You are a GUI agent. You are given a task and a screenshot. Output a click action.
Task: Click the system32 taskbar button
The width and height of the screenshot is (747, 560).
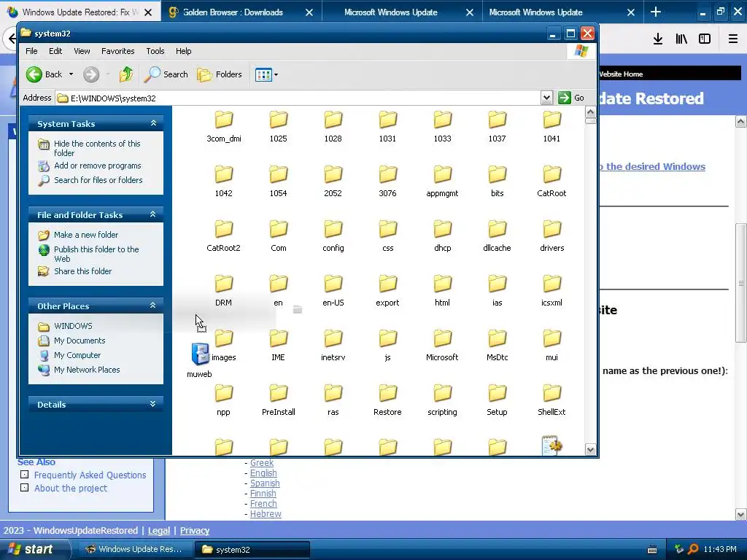click(x=252, y=549)
